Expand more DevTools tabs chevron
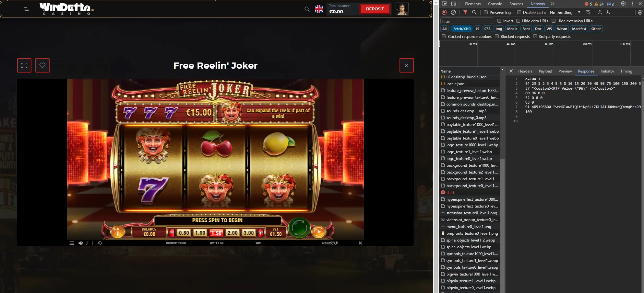 click(x=553, y=4)
